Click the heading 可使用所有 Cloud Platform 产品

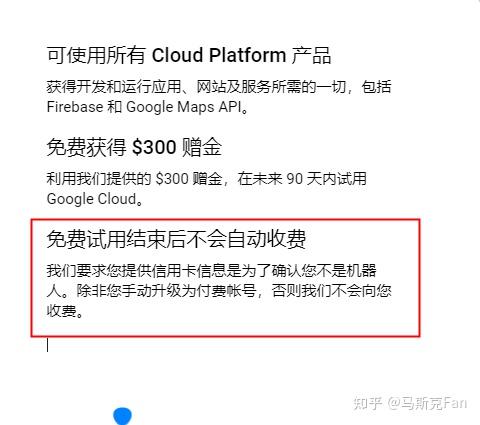[189, 55]
